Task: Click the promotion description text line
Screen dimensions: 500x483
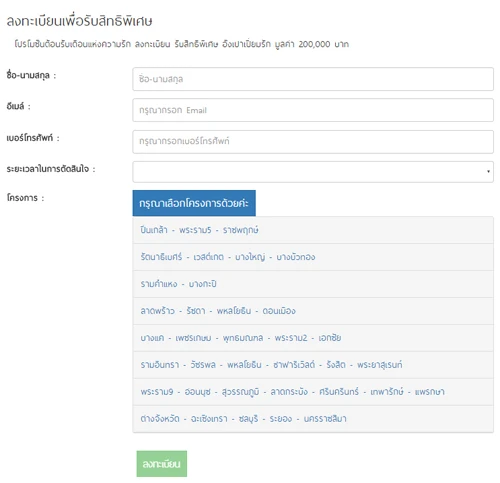Action: 181,44
